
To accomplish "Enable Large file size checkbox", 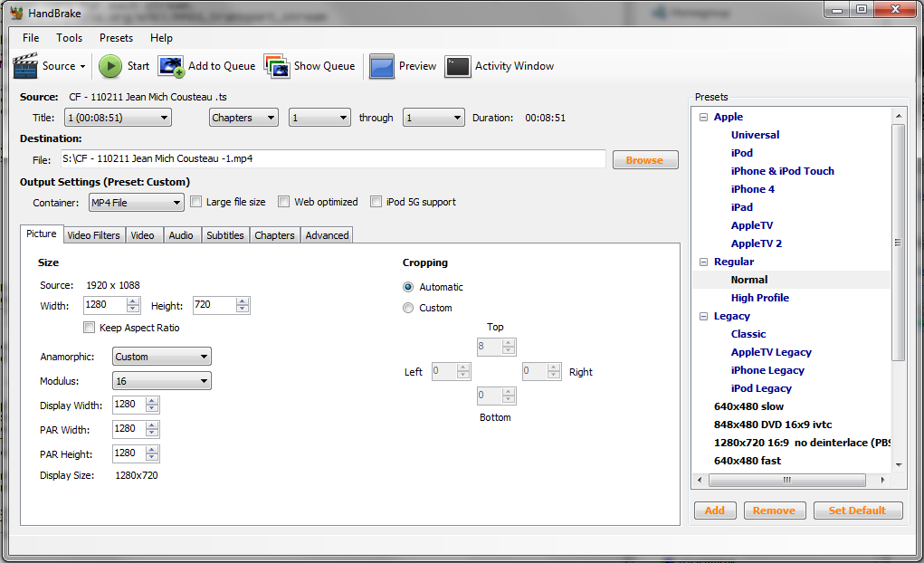I will (x=196, y=202).
